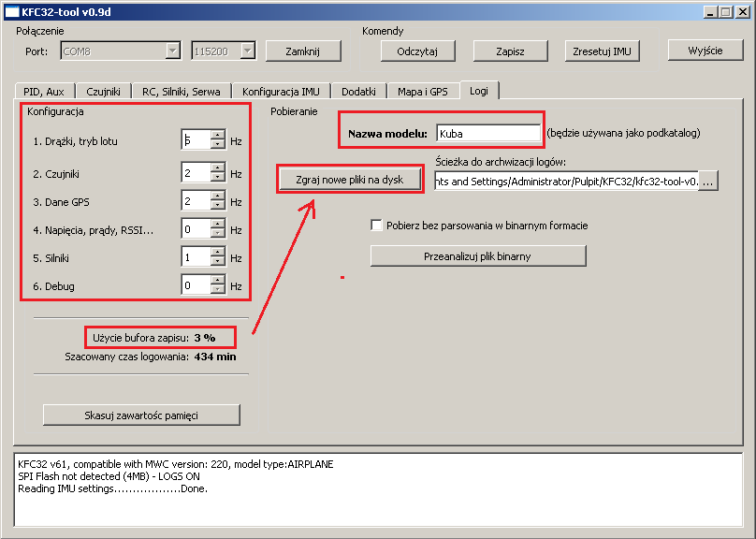Decrease the Debug Hz spinner
The image size is (756, 539).
pos(218,290)
